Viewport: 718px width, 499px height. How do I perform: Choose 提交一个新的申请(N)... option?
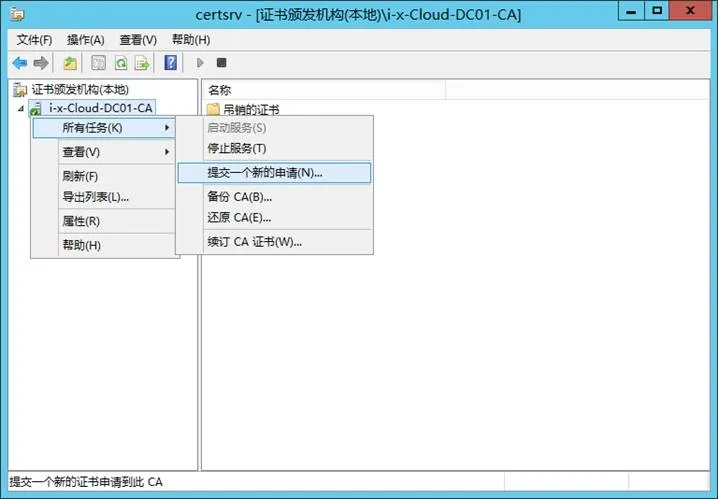click(x=274, y=173)
